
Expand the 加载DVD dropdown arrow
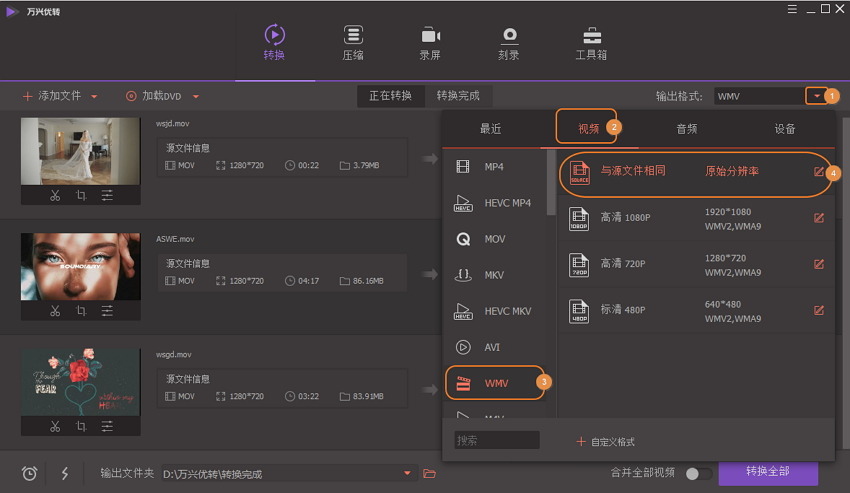click(196, 97)
